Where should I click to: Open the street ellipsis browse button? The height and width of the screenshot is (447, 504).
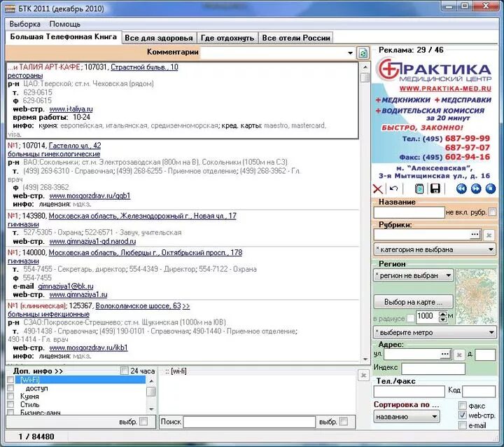(x=445, y=355)
